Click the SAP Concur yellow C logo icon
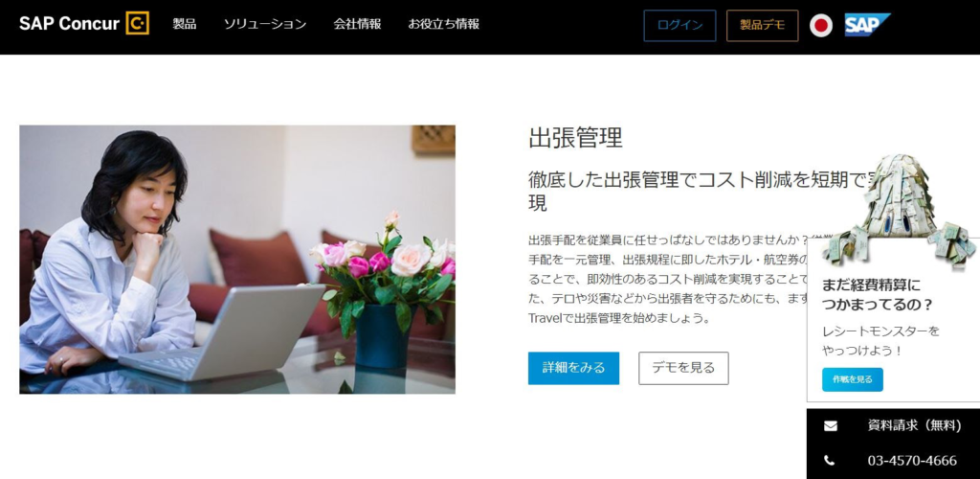Image resolution: width=980 pixels, height=479 pixels. pos(138,23)
